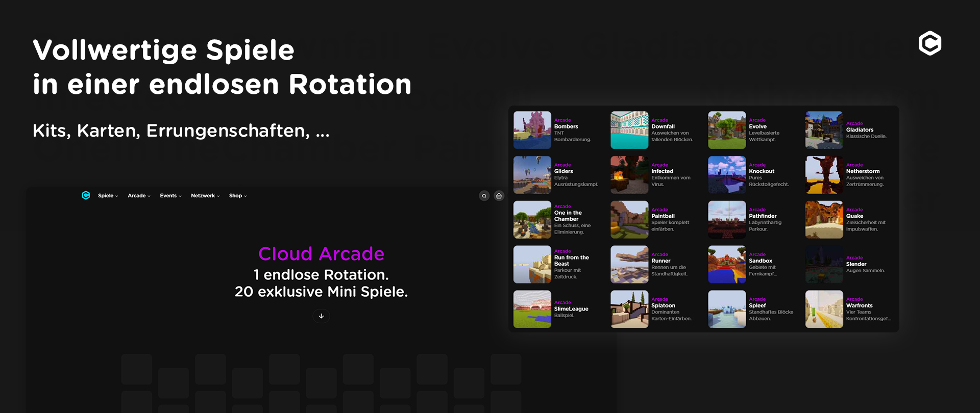The image size is (980, 413).
Task: Open the shopping basket icon
Action: pos(499,196)
